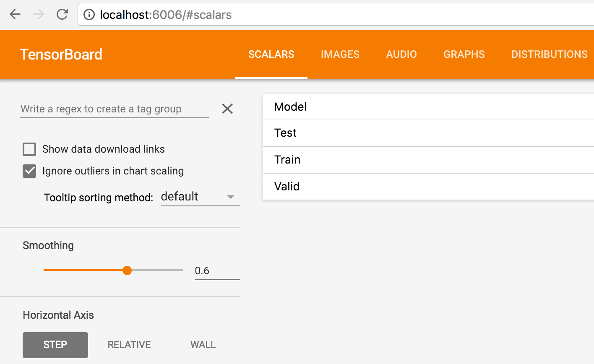Screen dimensions: 594x364
Task: Go back with the browser back arrow
Action: tap(15, 15)
